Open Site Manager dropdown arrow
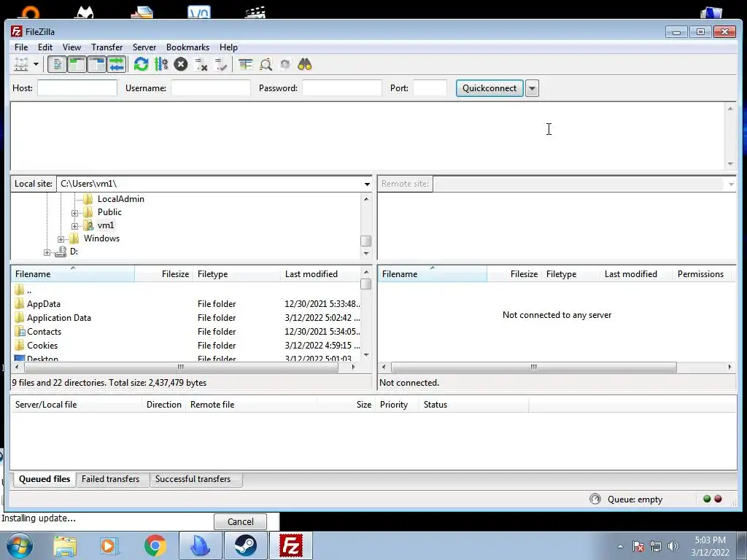The image size is (747, 560). 36,64
